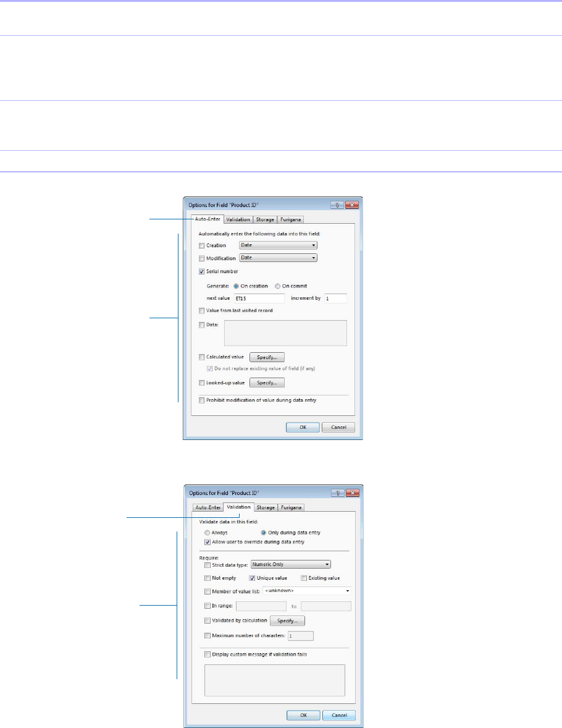Open the <unknown> value list dropdown

click(307, 591)
